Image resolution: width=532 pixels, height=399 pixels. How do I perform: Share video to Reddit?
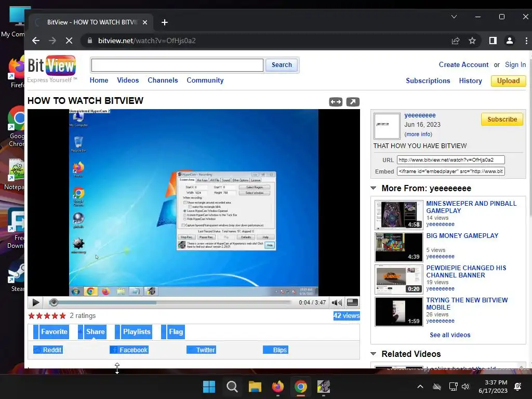[x=48, y=350]
